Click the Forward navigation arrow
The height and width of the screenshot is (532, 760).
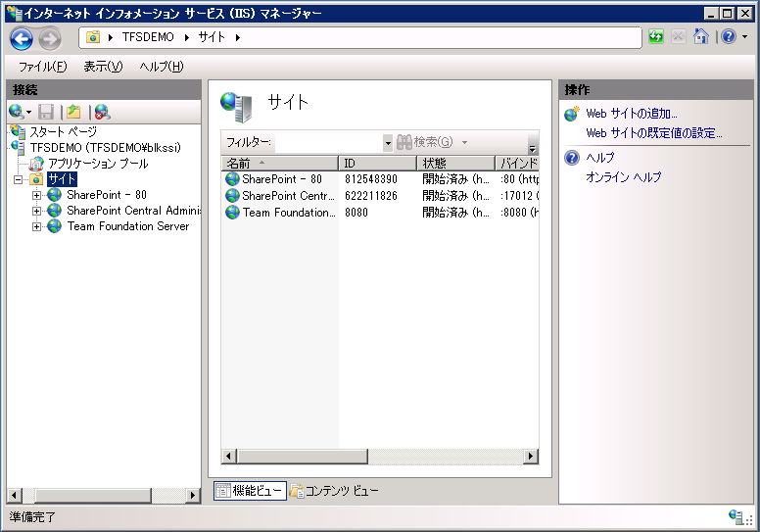point(50,39)
